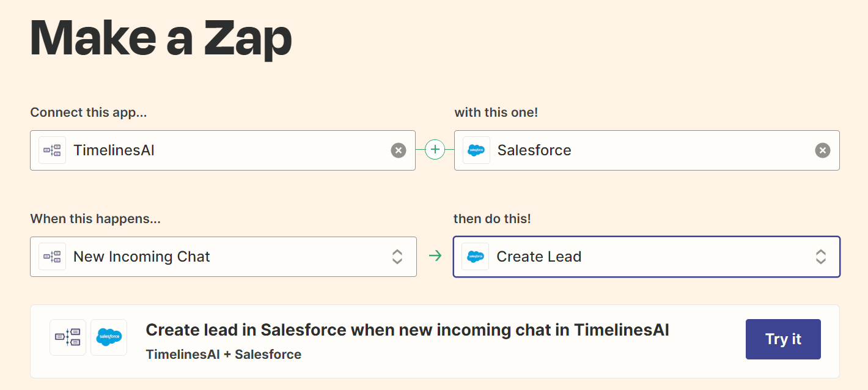This screenshot has height=390, width=868.
Task: Click the green arrow between trigger and action
Action: tap(435, 256)
